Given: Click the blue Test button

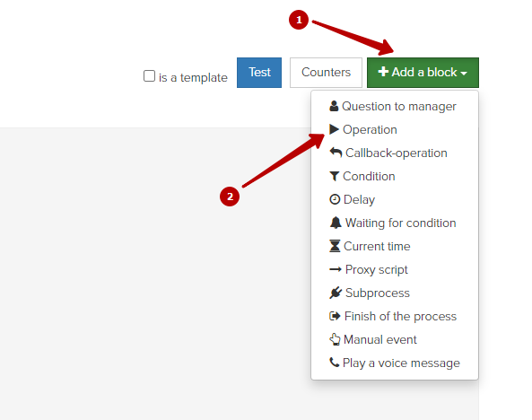Looking at the screenshot, I should coord(259,73).
